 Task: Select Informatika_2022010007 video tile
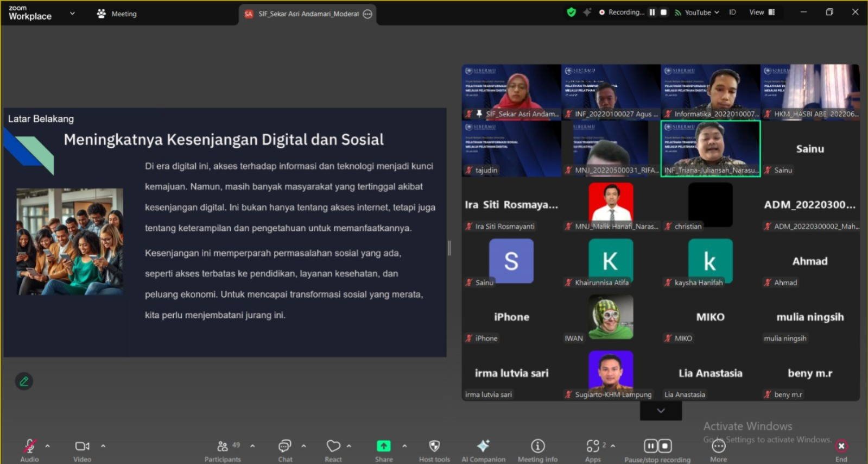pyautogui.click(x=711, y=92)
